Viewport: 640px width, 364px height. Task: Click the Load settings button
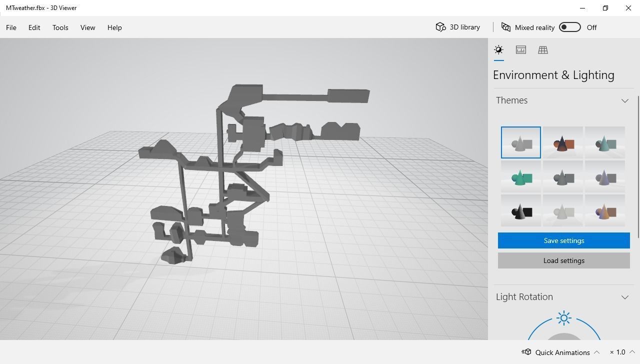[563, 260]
